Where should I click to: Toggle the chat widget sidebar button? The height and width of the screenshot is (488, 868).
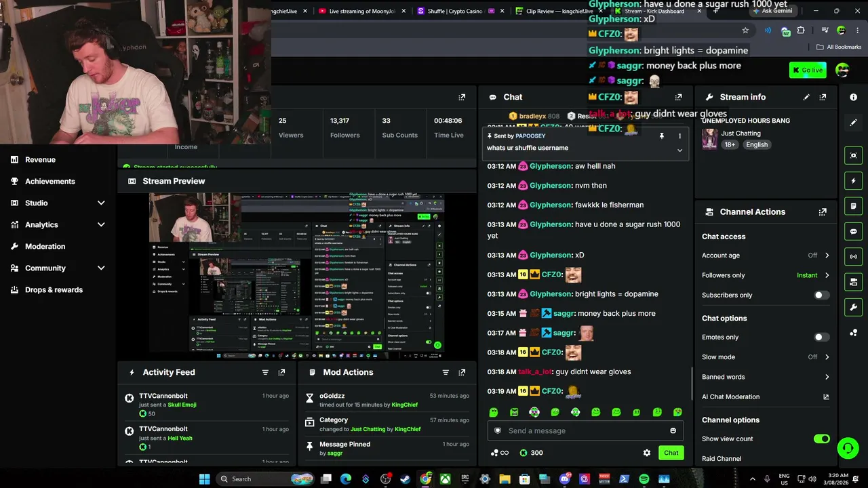point(853,231)
